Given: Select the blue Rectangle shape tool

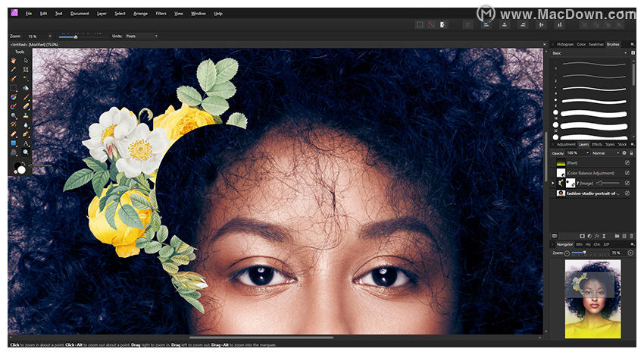Looking at the screenshot, I should coord(14,143).
